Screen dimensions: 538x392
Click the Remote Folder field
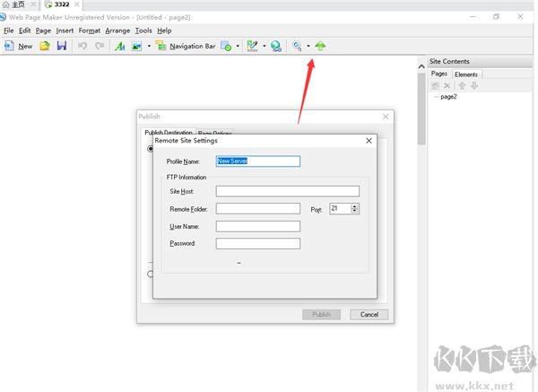point(258,209)
